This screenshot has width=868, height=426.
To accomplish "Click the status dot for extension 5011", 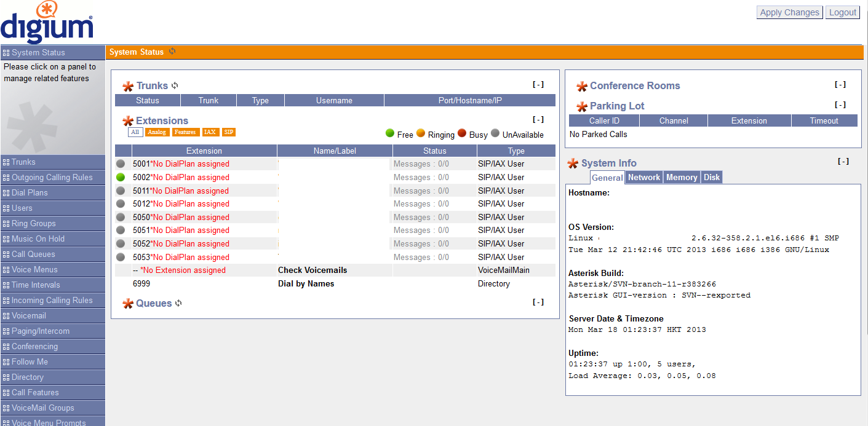I will [x=121, y=191].
